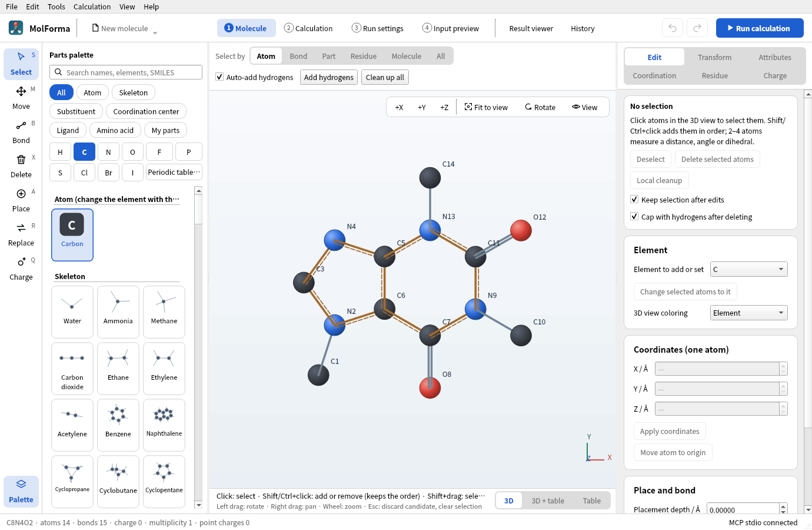Choose the Cyclopropane skeleton part
812x530 pixels.
pos(72,482)
